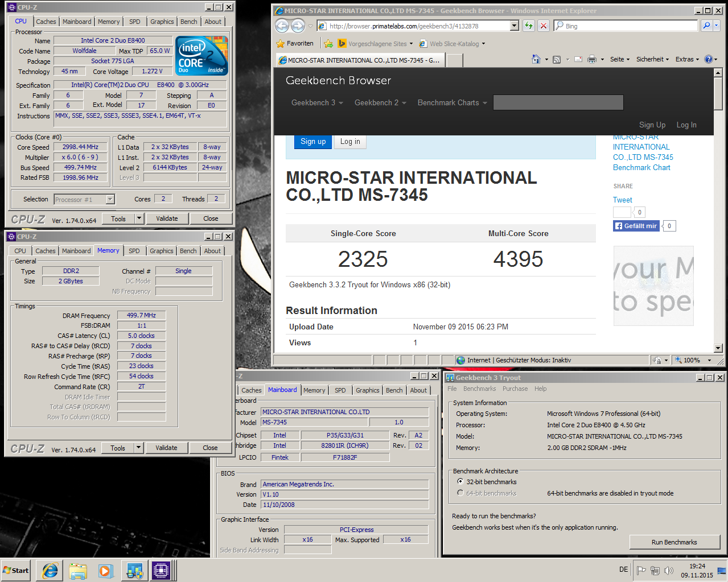The width and height of the screenshot is (728, 582).
Task: Expand the Benchmark Charts dropdown
Action: click(x=453, y=102)
